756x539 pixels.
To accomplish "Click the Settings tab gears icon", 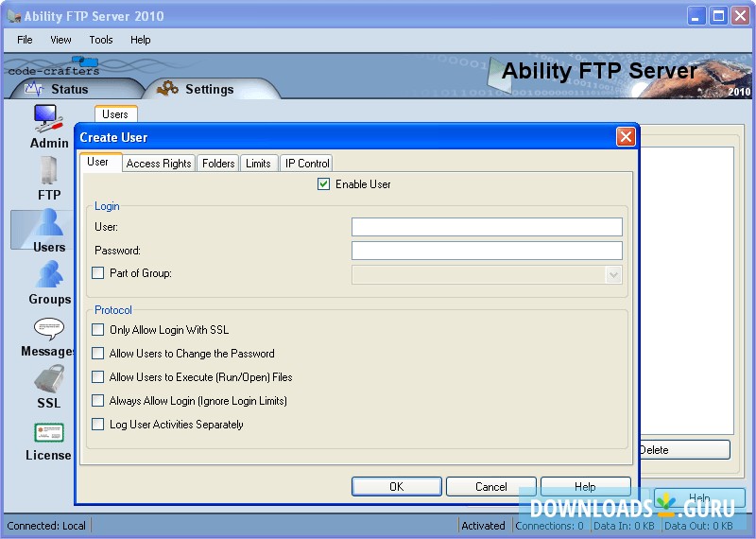I will 167,88.
